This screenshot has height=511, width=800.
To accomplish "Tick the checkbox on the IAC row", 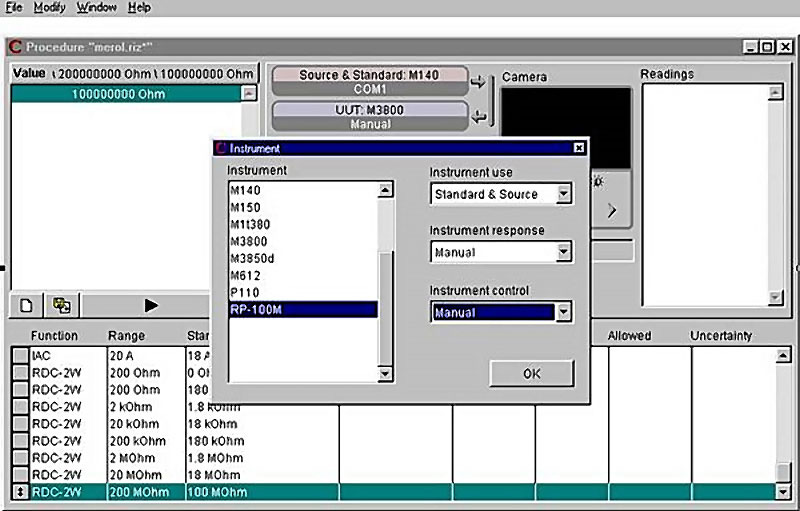I will coord(19,354).
